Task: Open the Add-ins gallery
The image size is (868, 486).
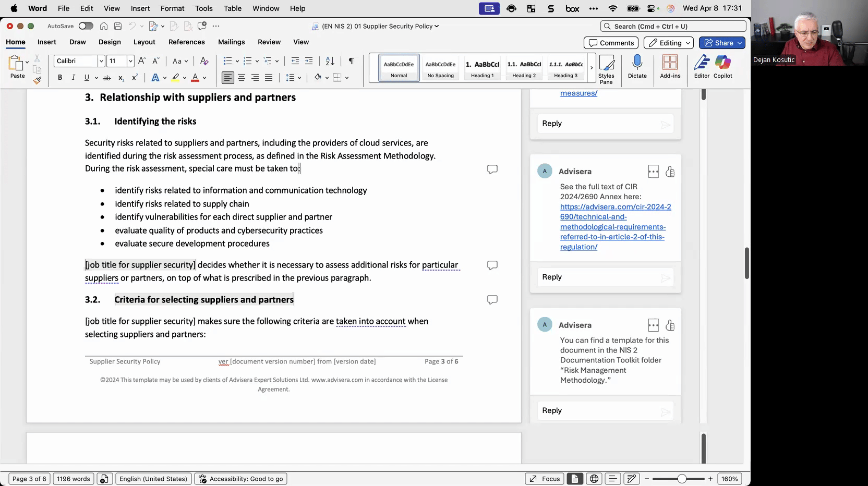Action: [x=670, y=67]
